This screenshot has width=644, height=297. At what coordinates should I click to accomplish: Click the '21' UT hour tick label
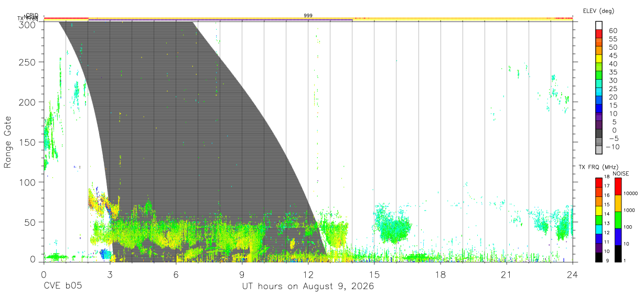click(x=506, y=274)
